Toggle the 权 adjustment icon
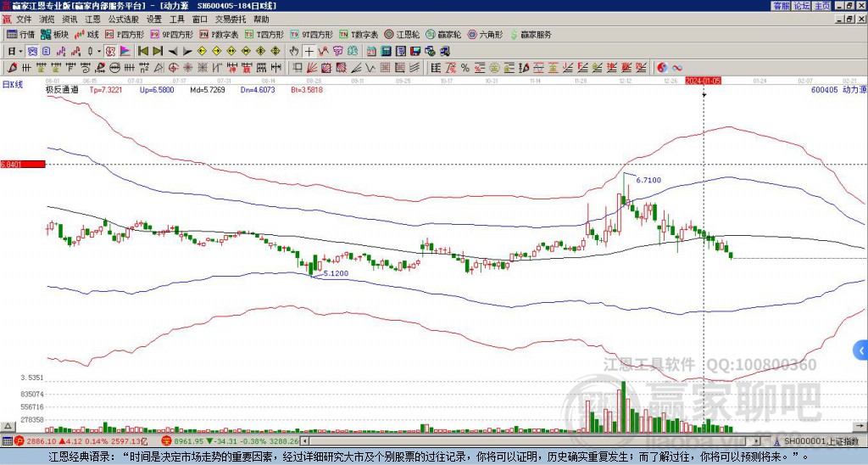The width and height of the screenshot is (868, 465). (x=110, y=52)
